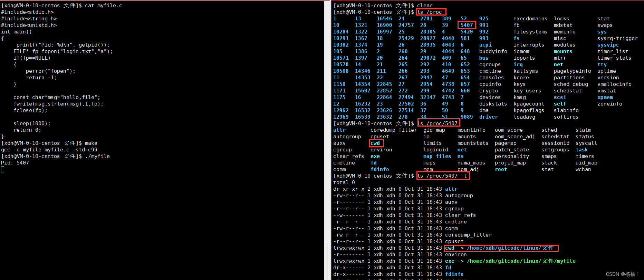Click the 'cmdline' row in the long listing

click(400, 222)
